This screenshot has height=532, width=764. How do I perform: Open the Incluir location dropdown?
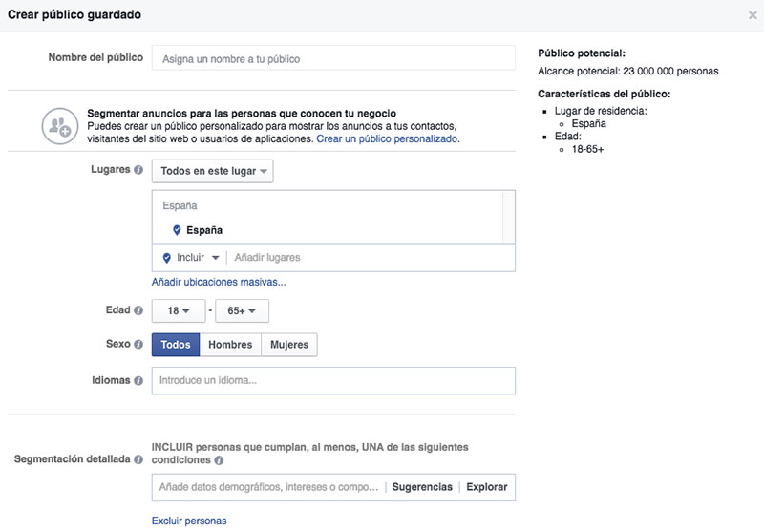click(x=191, y=258)
